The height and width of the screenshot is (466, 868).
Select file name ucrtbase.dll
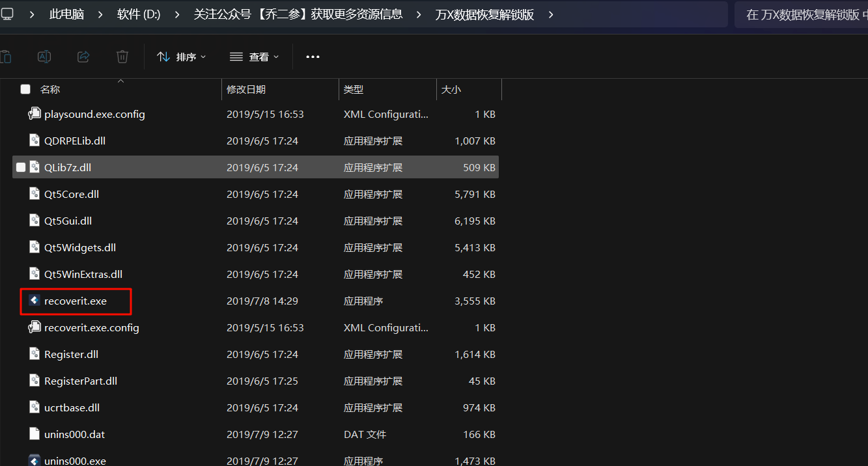pos(72,407)
